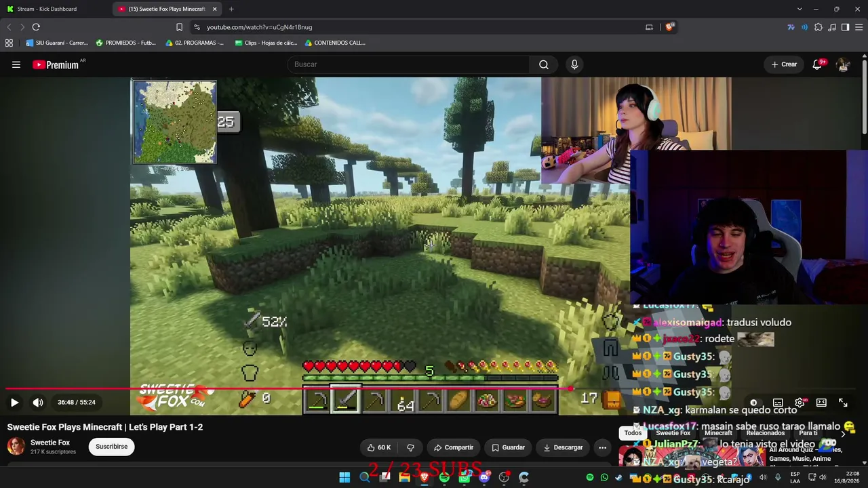868x488 pixels.
Task: Switch ESP LAA keyboard language
Action: [795, 477]
